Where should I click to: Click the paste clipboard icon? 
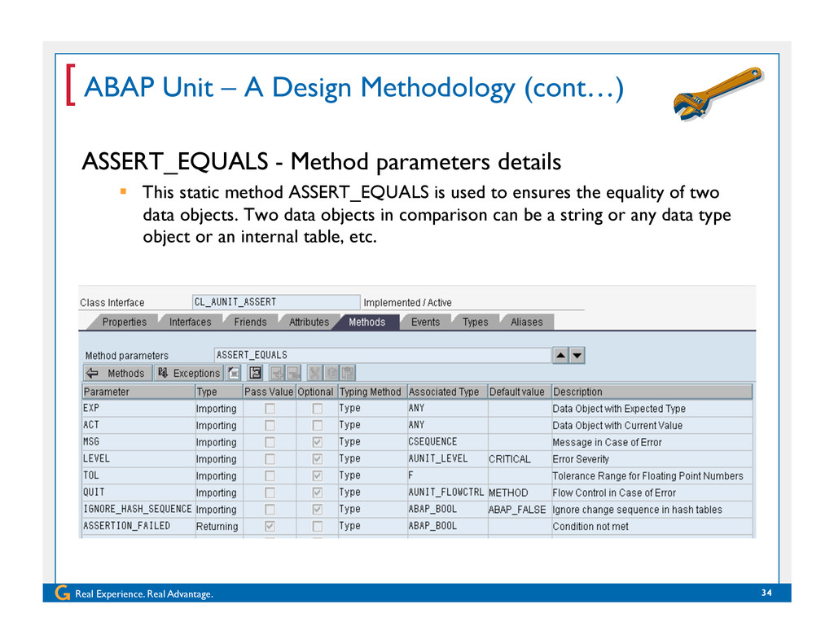coord(348,374)
